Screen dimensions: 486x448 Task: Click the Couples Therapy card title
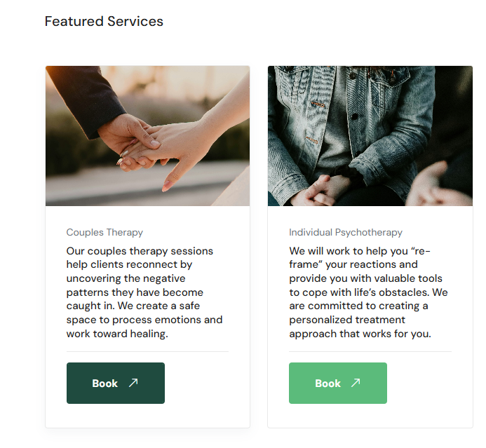click(104, 232)
